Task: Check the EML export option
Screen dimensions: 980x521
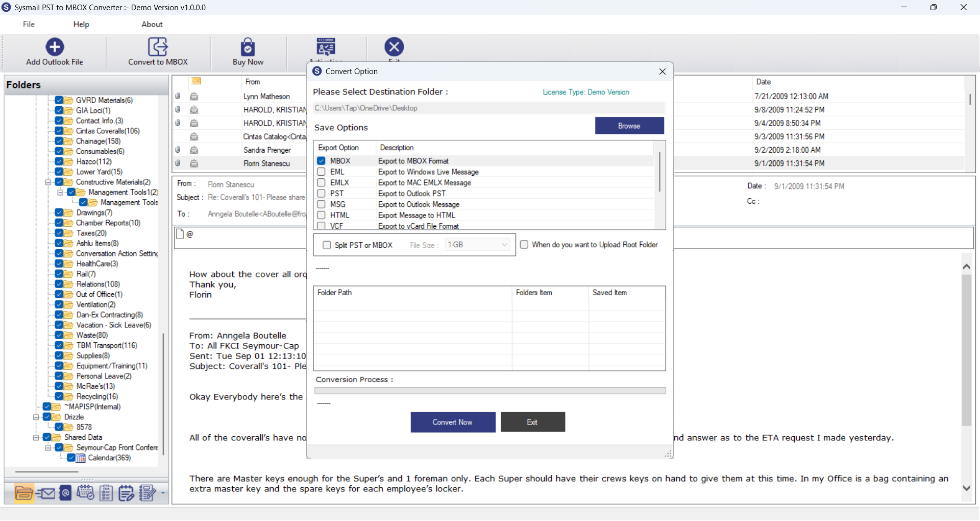Action: click(x=321, y=172)
